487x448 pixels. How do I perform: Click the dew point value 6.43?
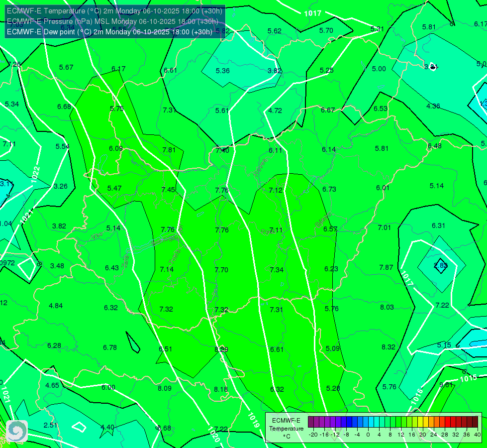[112, 268]
